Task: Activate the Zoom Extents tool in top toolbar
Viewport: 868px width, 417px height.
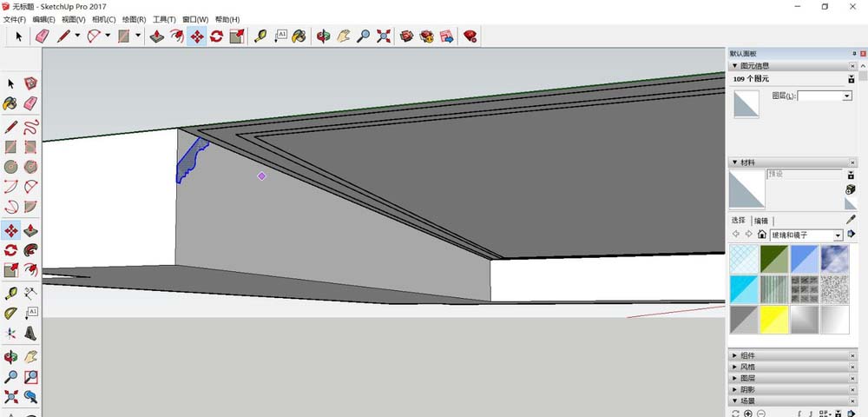Action: [x=384, y=36]
